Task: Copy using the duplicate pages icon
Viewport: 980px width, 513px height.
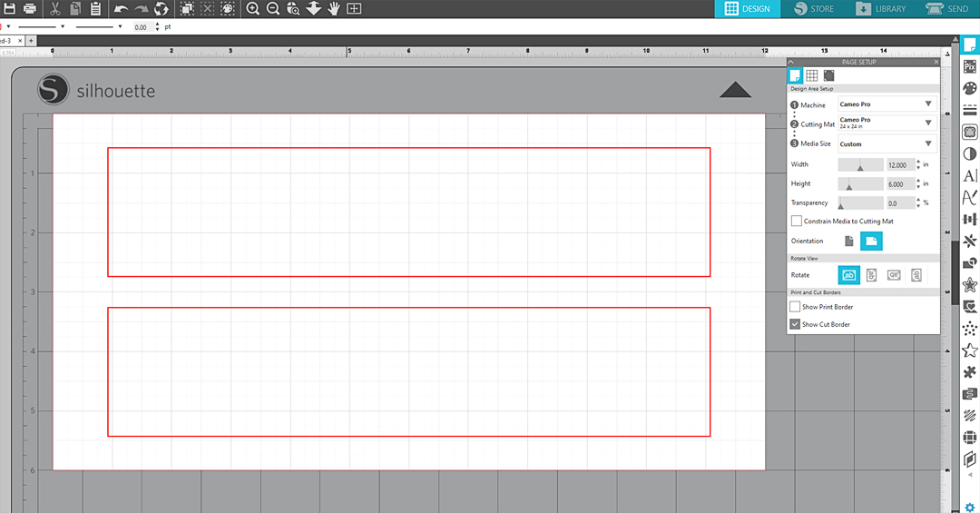Action: click(x=75, y=9)
